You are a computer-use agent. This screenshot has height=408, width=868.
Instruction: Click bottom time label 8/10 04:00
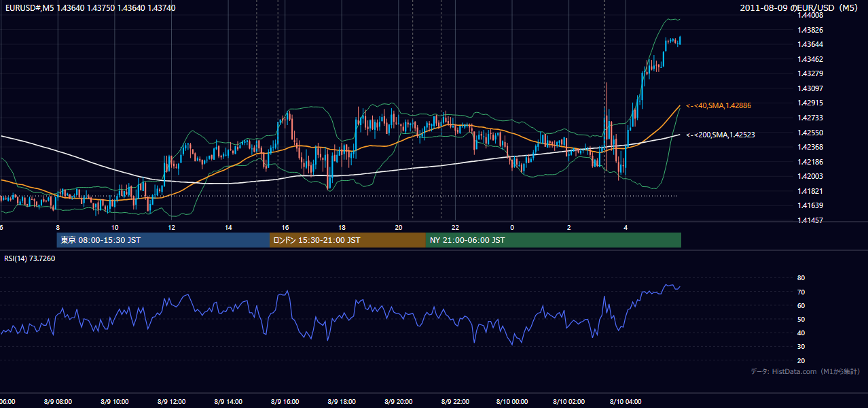626,402
